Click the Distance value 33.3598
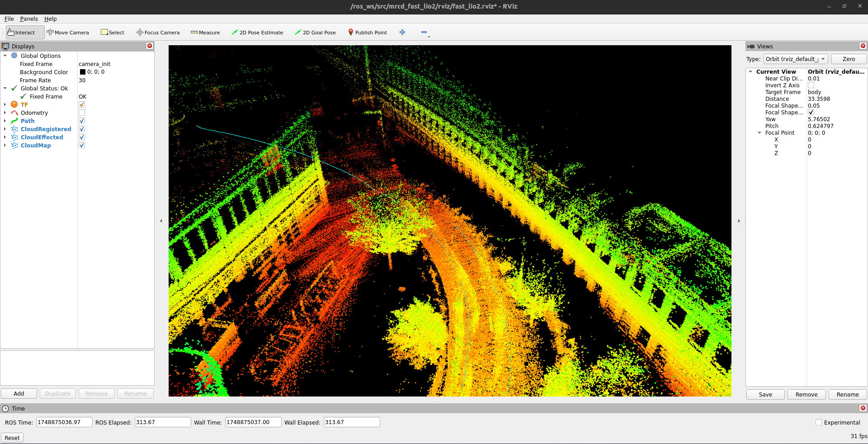868x444 pixels. 819,99
